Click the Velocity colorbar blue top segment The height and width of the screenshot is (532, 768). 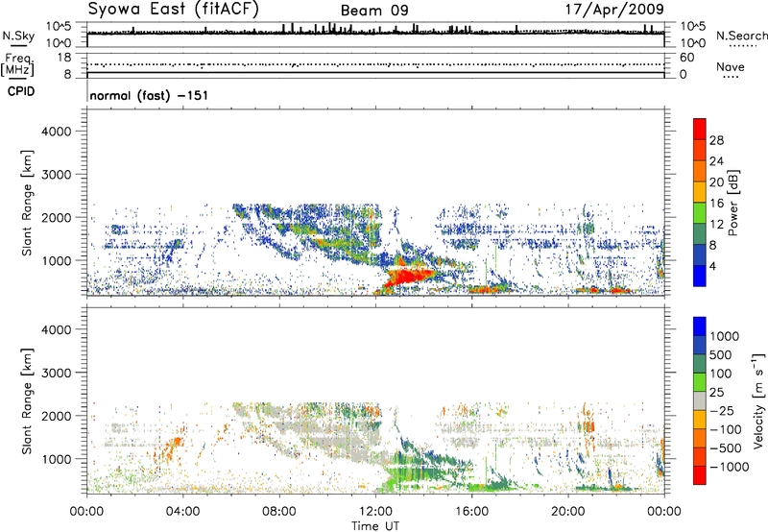700,326
